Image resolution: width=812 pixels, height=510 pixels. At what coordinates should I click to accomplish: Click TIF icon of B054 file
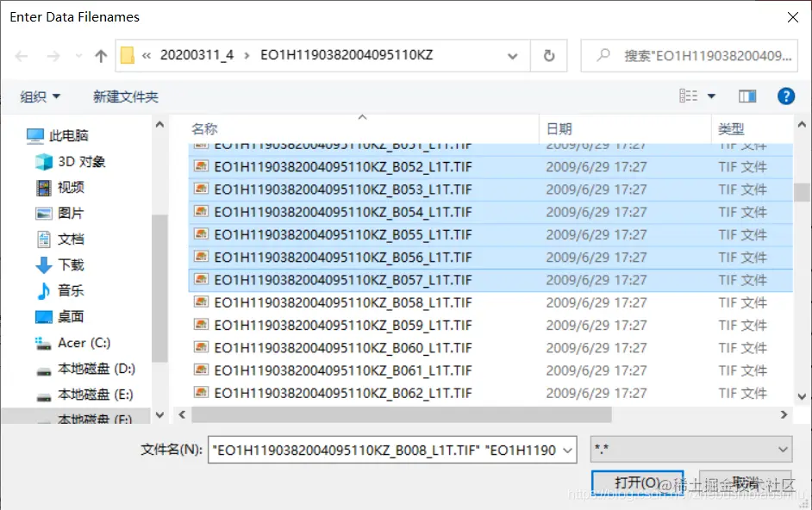(201, 211)
